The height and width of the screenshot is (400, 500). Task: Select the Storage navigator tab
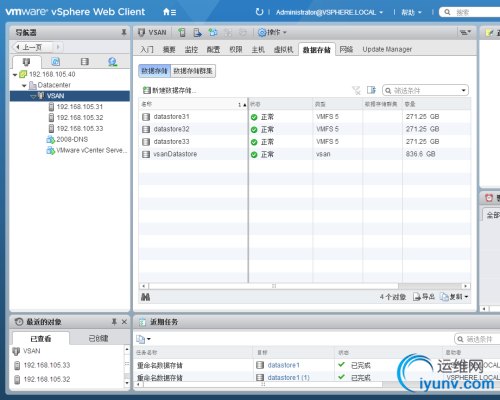[85, 62]
